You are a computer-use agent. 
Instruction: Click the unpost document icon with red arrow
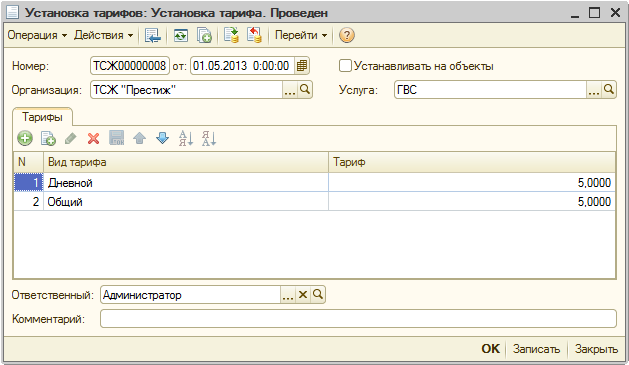(254, 35)
